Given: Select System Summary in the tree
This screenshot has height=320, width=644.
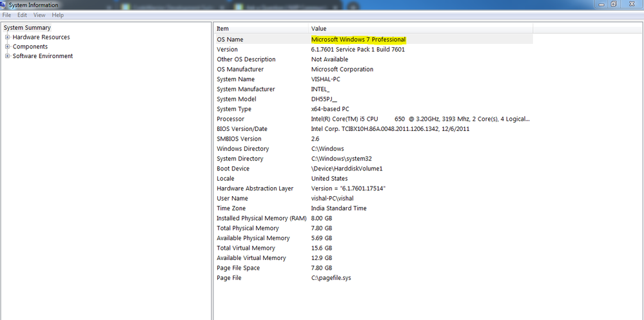Looking at the screenshot, I should click(x=27, y=28).
